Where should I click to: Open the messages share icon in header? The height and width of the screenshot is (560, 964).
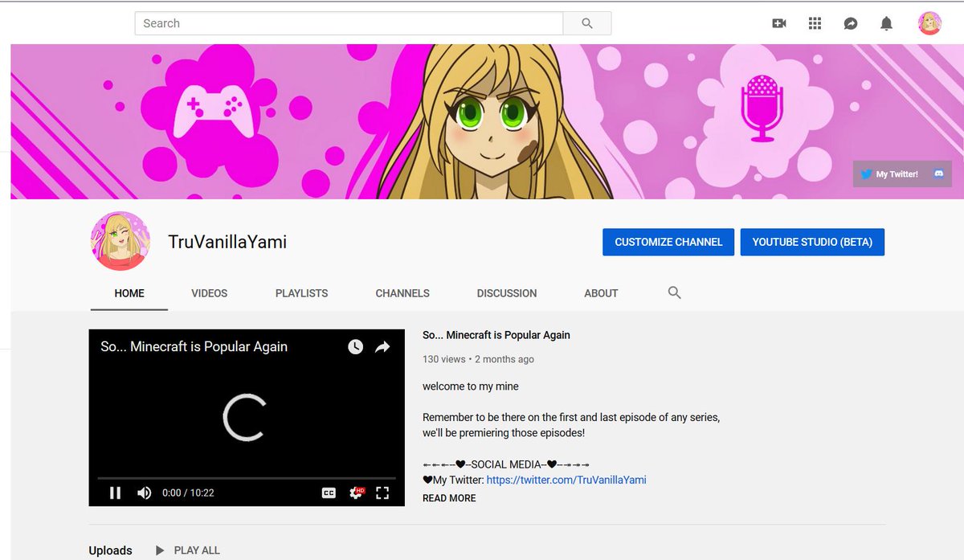pyautogui.click(x=851, y=23)
